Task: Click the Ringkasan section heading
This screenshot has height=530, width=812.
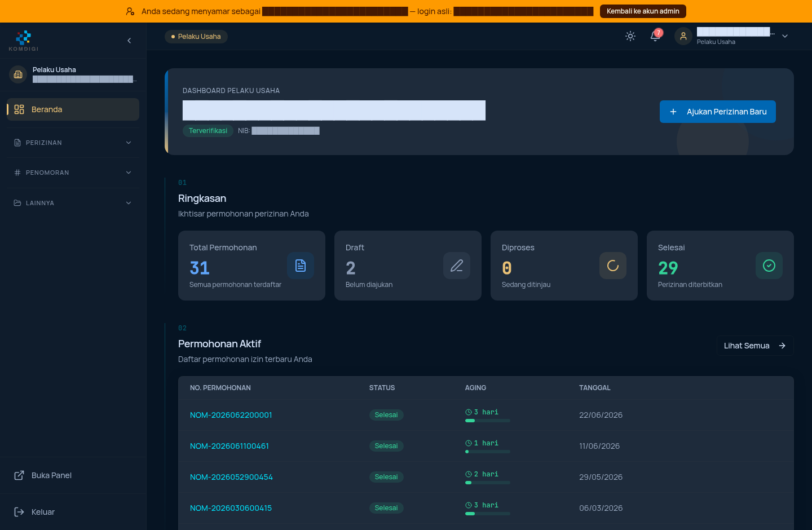Action: point(202,198)
